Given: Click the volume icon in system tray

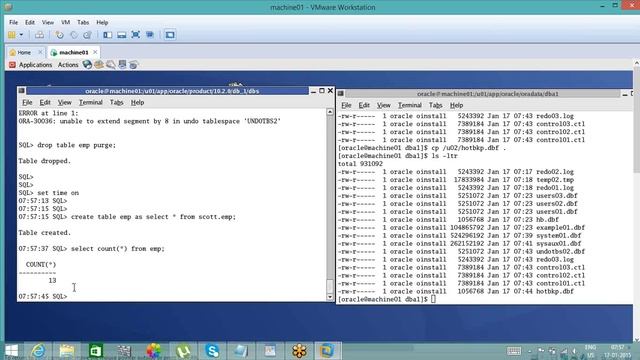Looking at the screenshot, I should (x=574, y=351).
